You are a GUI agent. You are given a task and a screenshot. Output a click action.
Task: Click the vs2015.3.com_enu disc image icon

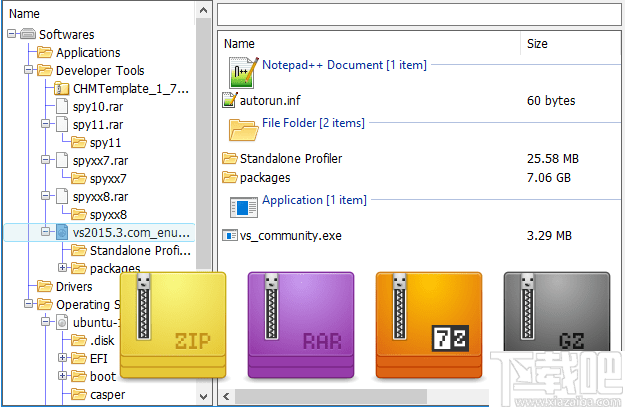coord(62,232)
